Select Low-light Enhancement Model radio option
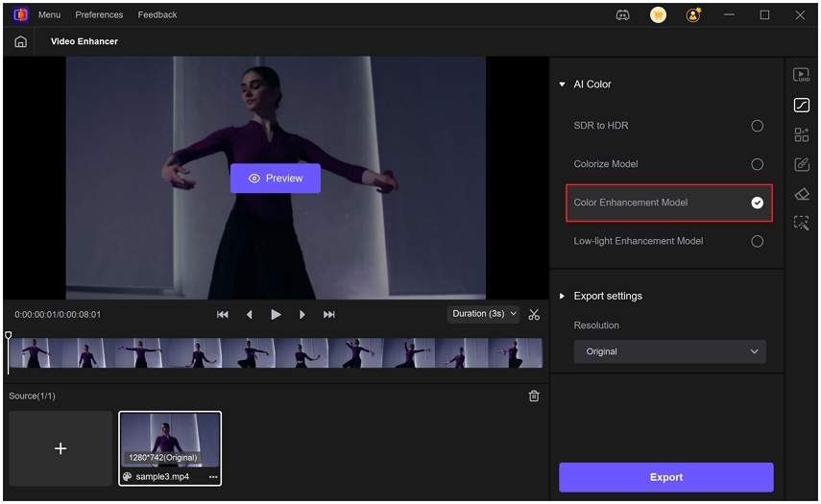The width and height of the screenshot is (821, 504). click(x=757, y=241)
